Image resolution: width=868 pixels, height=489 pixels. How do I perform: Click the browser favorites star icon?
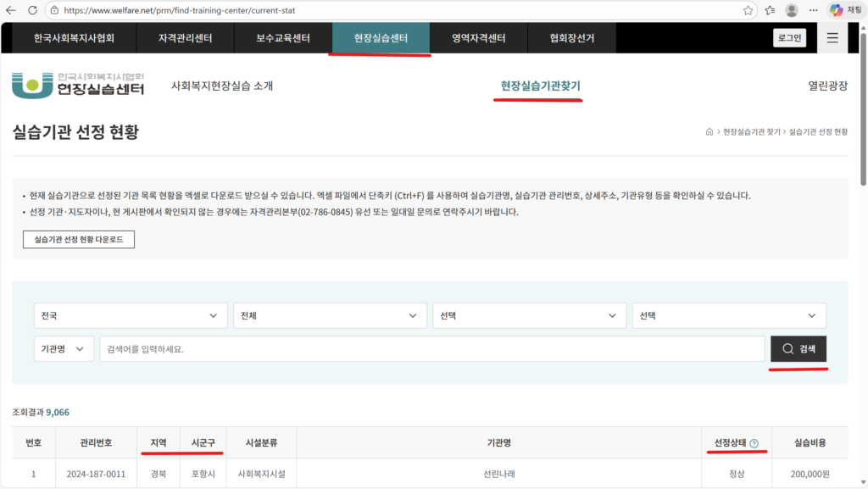point(748,9)
